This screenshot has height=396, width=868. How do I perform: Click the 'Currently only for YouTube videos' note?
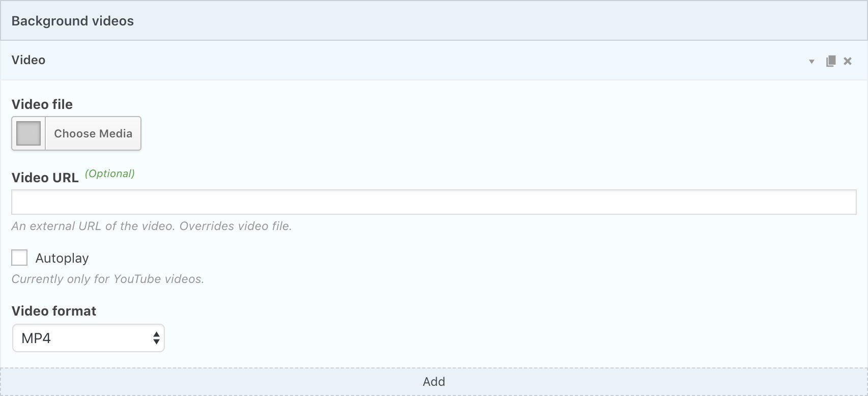[x=108, y=279]
